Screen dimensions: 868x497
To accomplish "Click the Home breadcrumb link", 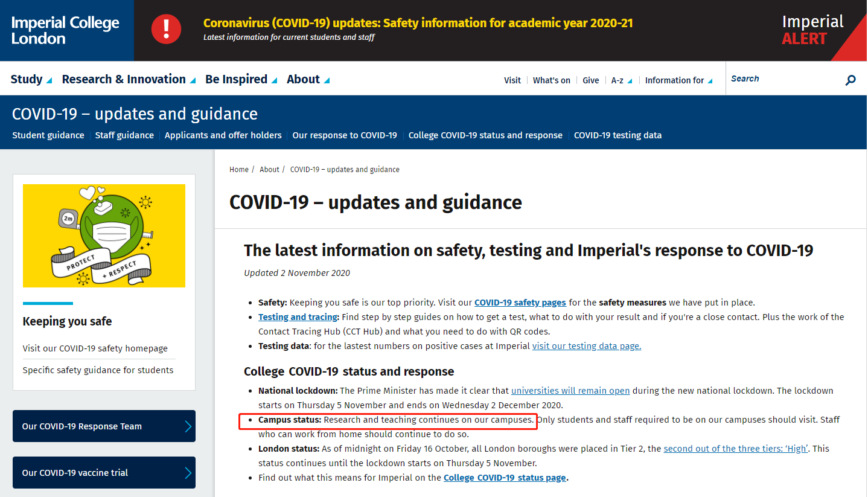I will point(239,170).
